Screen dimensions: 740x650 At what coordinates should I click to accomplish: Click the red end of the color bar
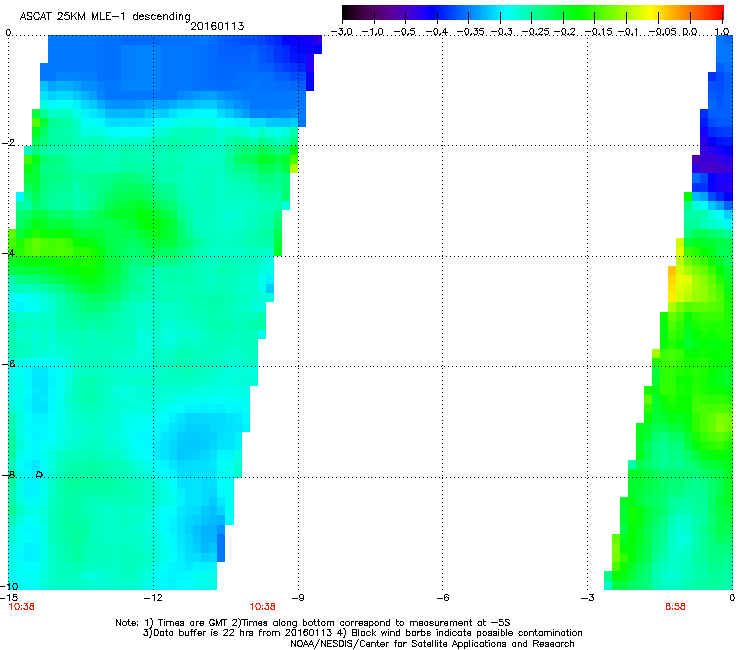(x=715, y=13)
